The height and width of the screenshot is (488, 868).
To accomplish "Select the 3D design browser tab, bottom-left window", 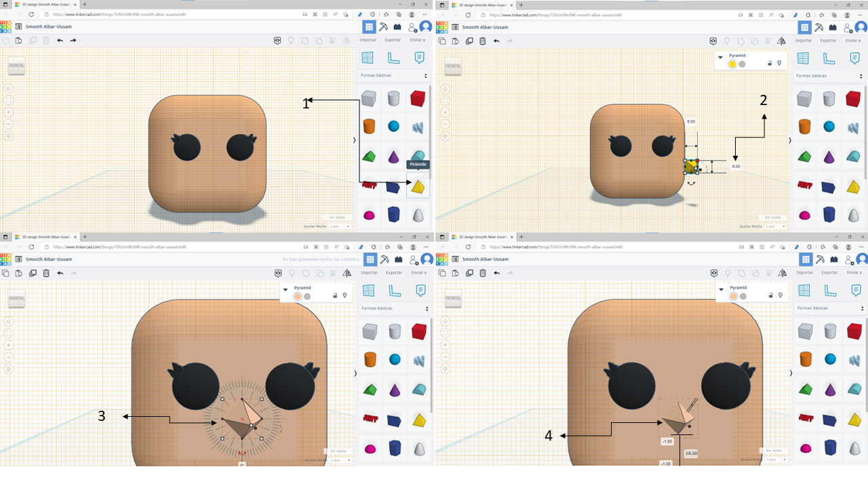I will click(x=44, y=237).
